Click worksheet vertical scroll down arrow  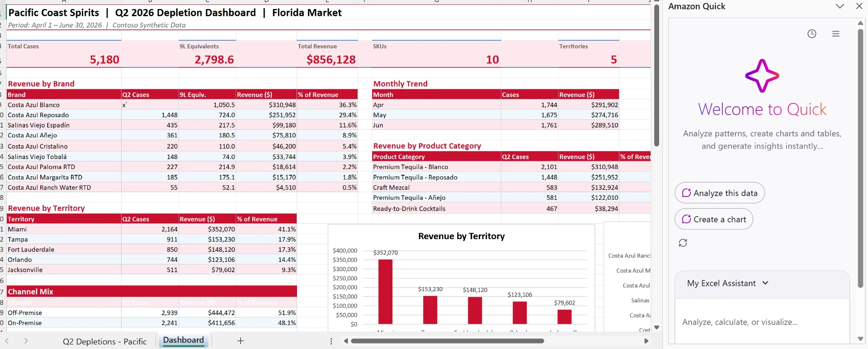pos(657,328)
